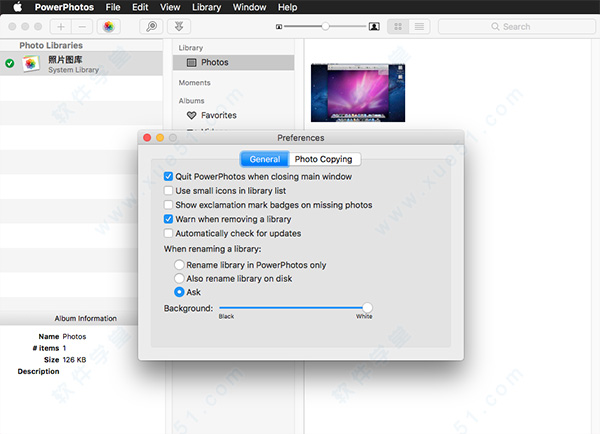Switch to list view
The image size is (600, 434).
tap(419, 26)
